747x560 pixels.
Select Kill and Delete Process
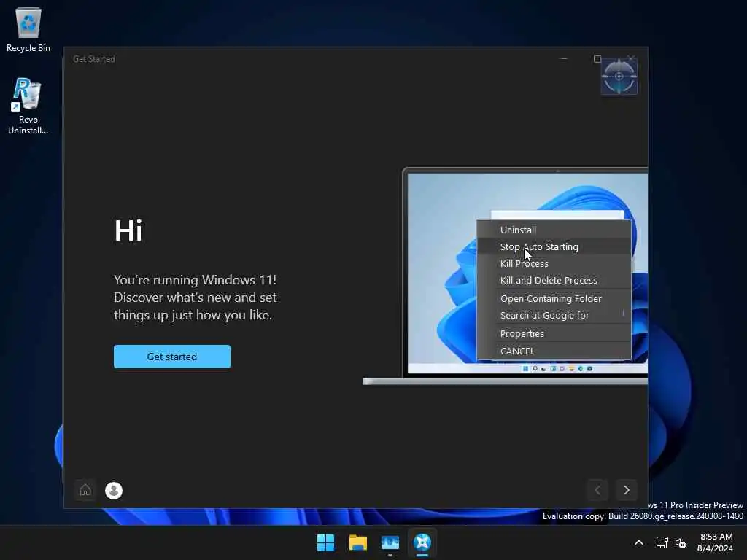coord(554,281)
